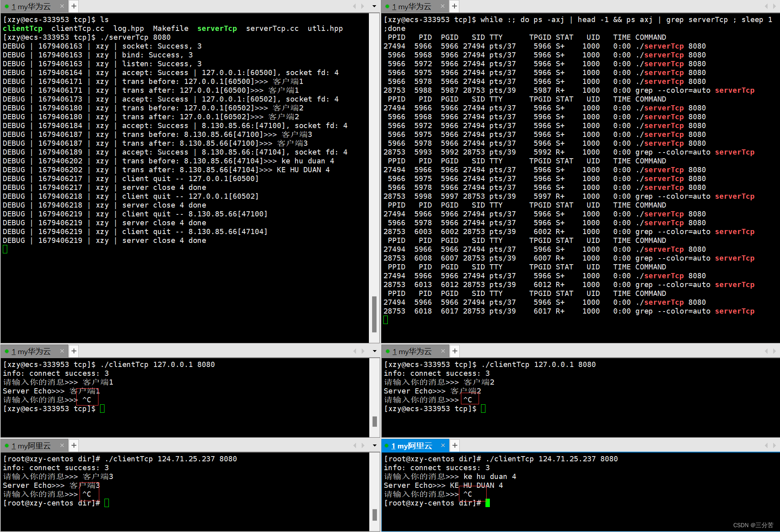This screenshot has width=780, height=532.
Task: Open the tab list dropdown of the serverTcp log pane
Action: (x=375, y=6)
